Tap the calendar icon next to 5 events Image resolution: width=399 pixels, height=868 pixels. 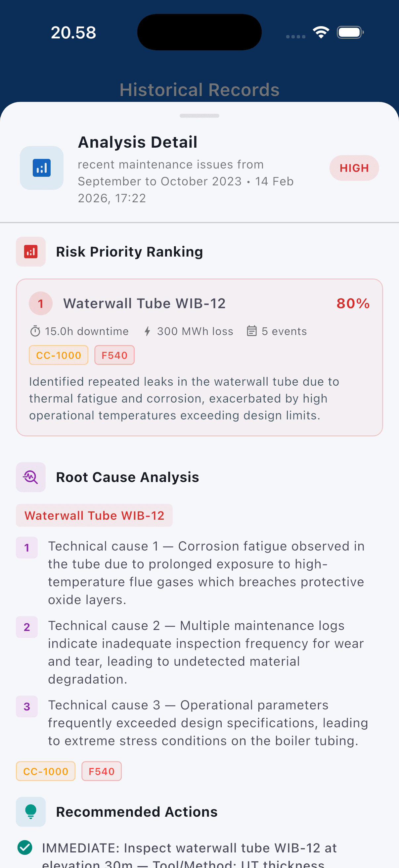(x=251, y=331)
